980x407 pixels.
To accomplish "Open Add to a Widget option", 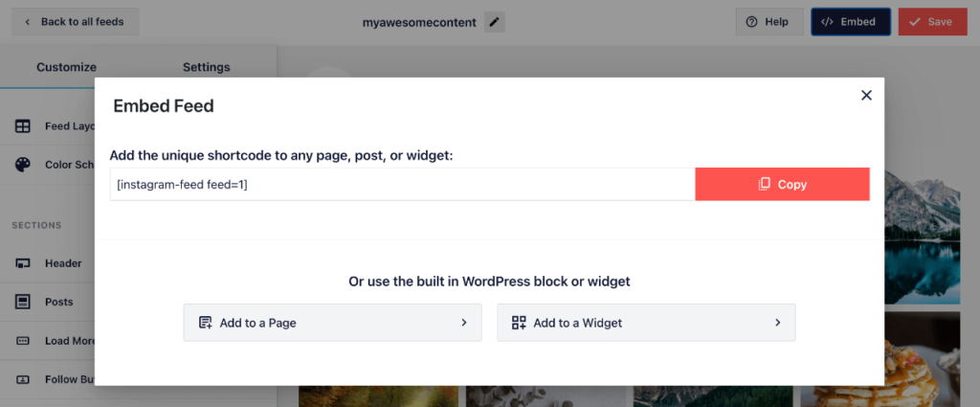I will point(646,323).
